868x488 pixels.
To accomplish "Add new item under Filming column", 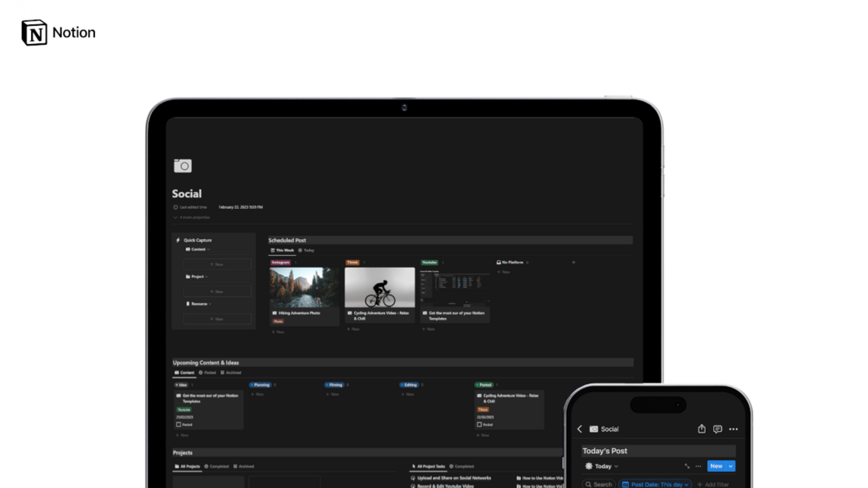I will pos(333,395).
